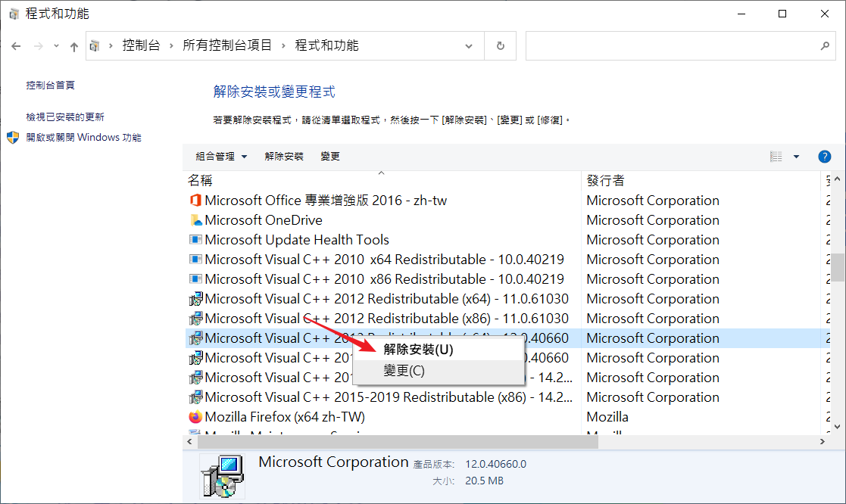846x504 pixels.
Task: Choose 變更(C) from the context menu
Action: tap(438, 371)
